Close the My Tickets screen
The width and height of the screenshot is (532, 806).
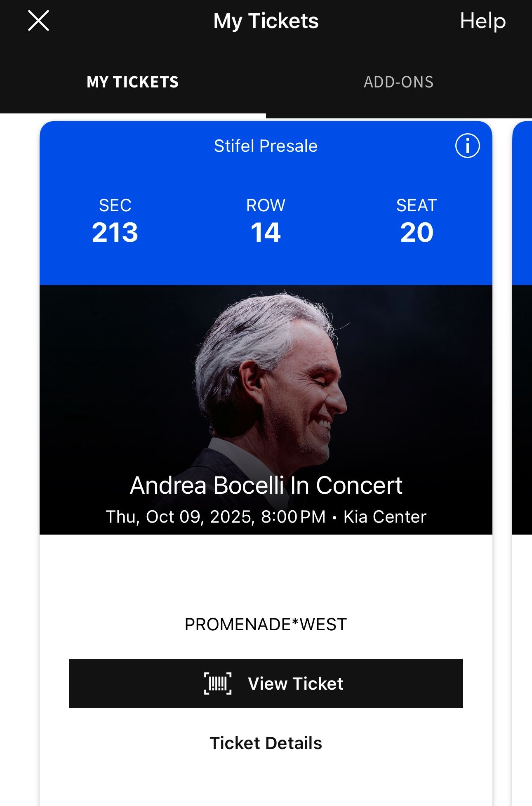(x=38, y=21)
